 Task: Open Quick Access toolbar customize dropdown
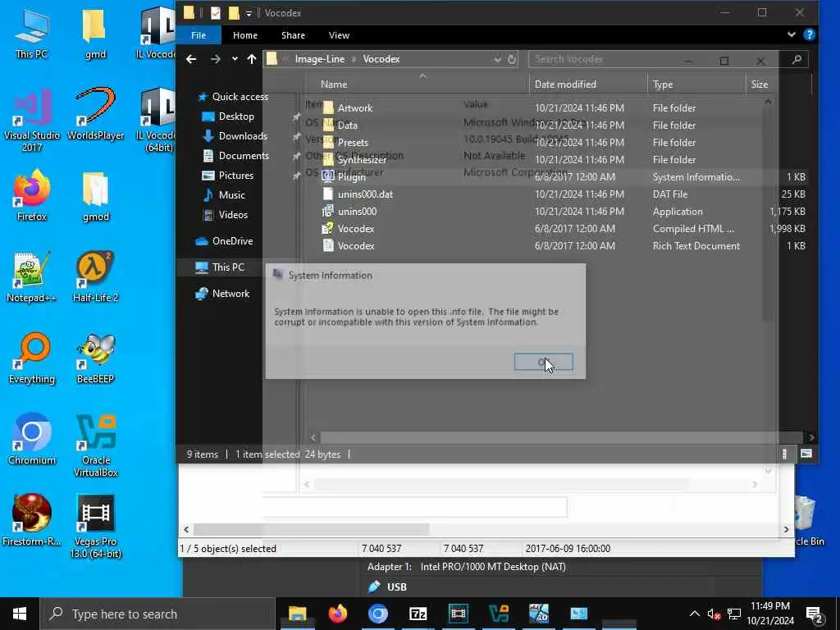tap(249, 13)
